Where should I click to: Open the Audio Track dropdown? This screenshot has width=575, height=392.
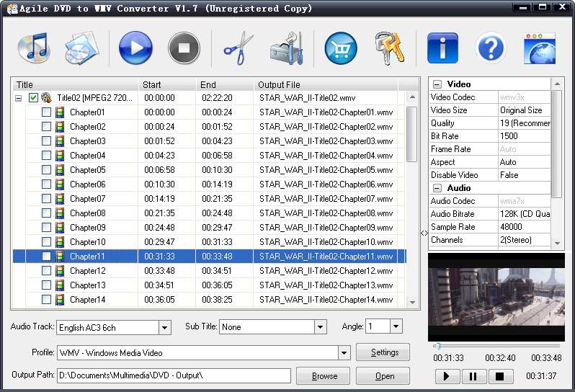(165, 327)
